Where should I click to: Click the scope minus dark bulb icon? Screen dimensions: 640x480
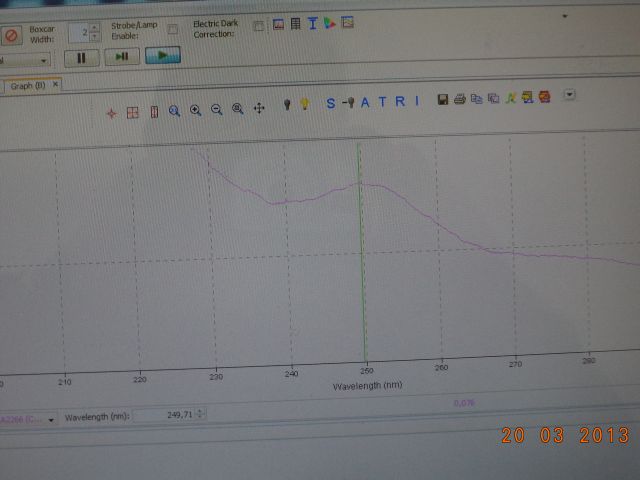click(349, 102)
